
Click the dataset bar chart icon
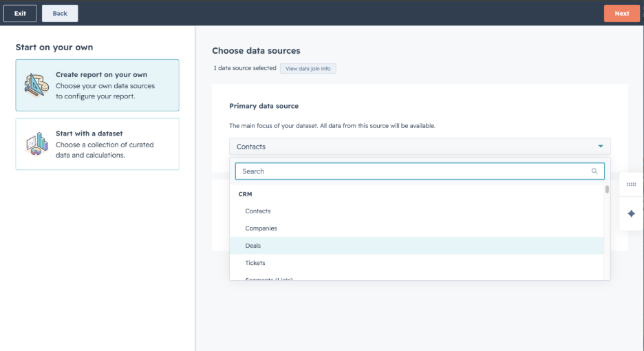(36, 144)
